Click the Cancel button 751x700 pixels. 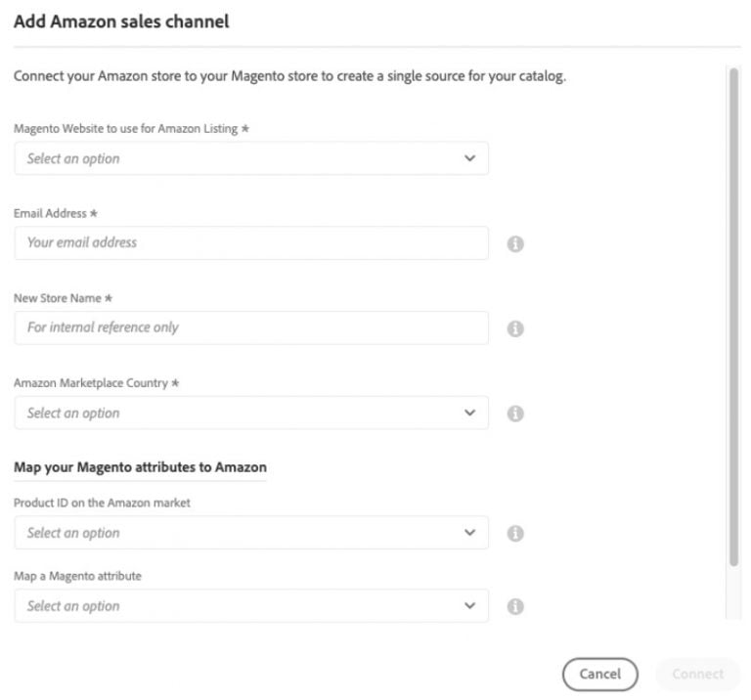[599, 674]
